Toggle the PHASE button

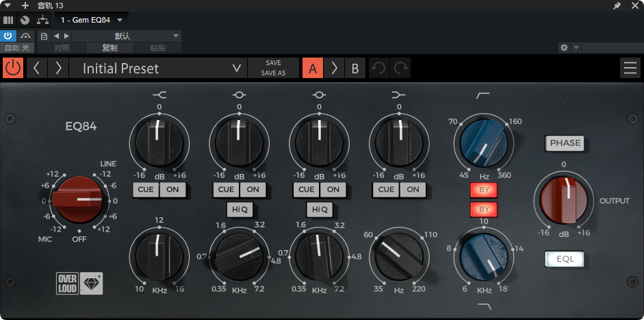pyautogui.click(x=565, y=143)
